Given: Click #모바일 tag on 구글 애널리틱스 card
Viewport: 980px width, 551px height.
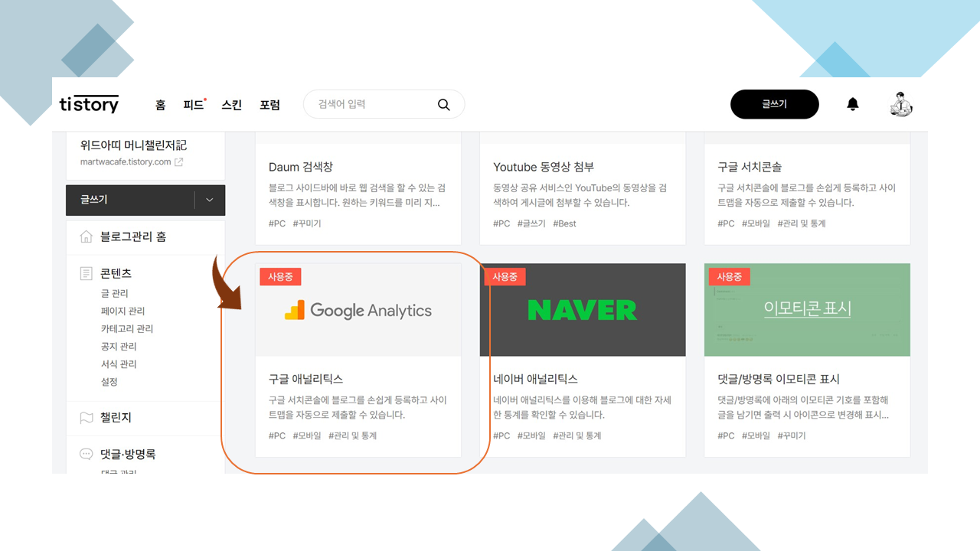Looking at the screenshot, I should click(x=307, y=435).
